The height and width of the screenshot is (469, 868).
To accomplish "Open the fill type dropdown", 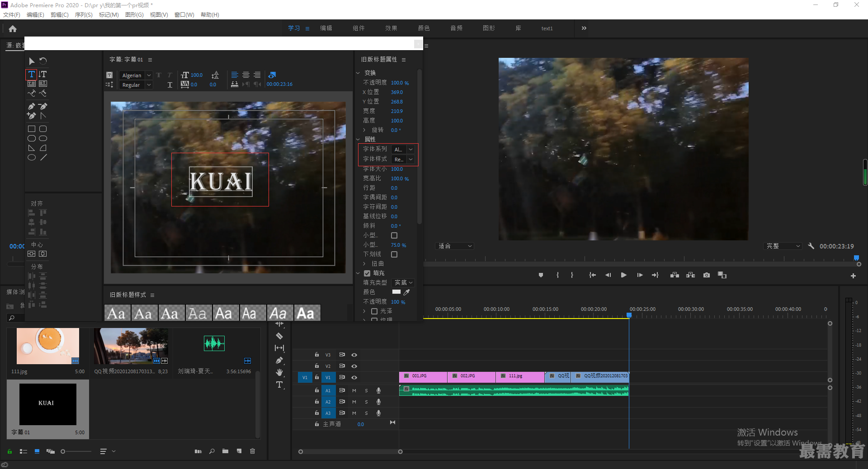I will coord(403,283).
